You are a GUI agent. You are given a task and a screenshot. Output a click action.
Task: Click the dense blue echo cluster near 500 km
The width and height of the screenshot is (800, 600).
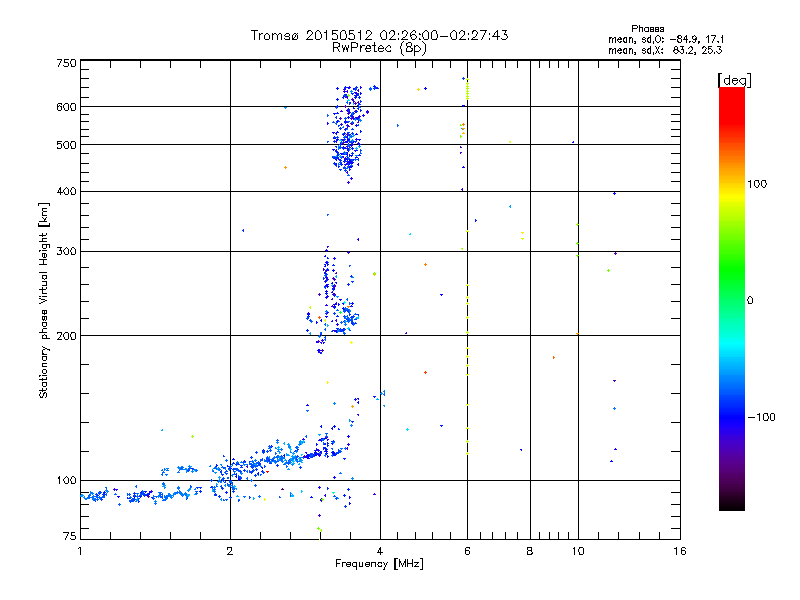pyautogui.click(x=348, y=134)
